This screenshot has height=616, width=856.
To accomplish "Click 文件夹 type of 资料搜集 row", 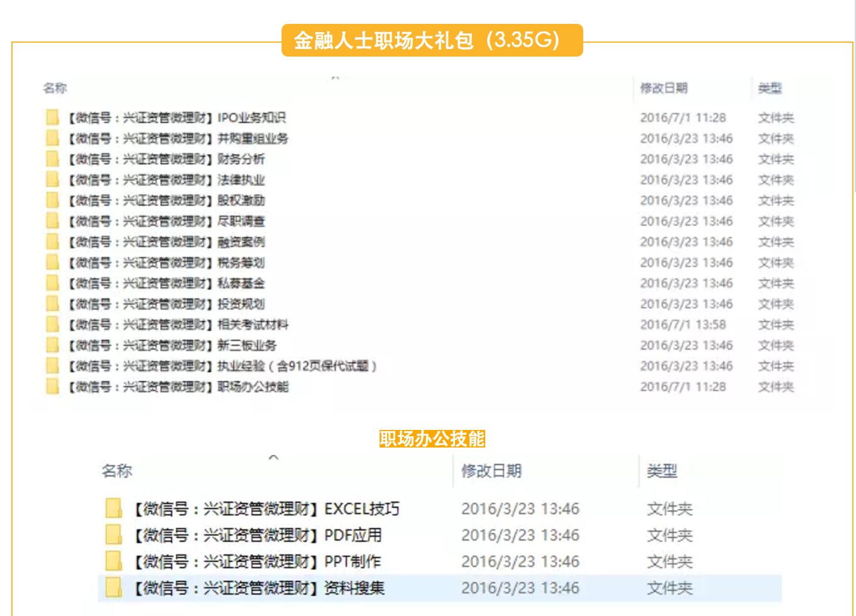I will (670, 588).
